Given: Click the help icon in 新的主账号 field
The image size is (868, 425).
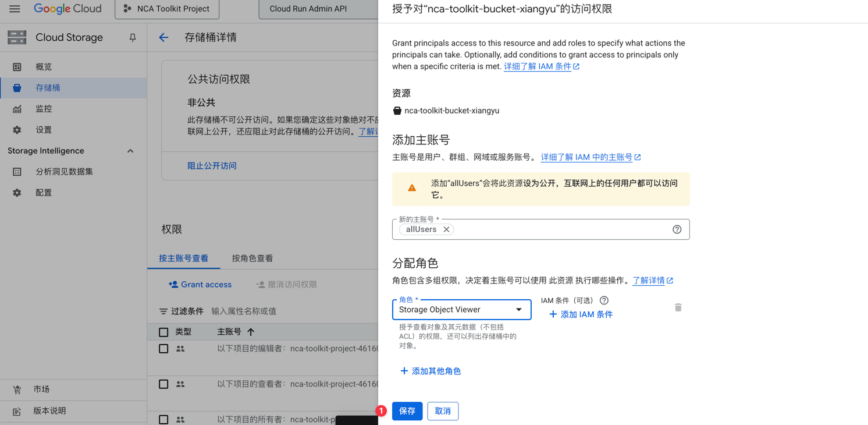Looking at the screenshot, I should point(677,229).
